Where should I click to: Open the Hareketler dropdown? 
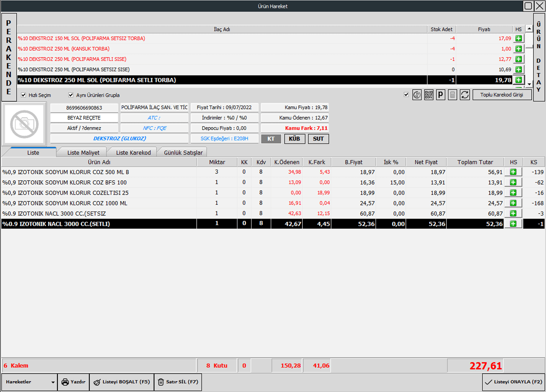click(x=29, y=382)
